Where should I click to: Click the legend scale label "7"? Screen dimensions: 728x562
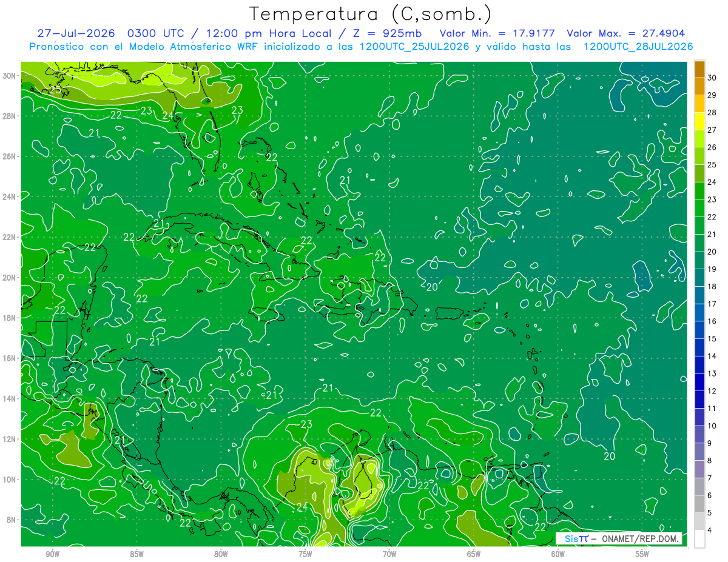coord(710,478)
